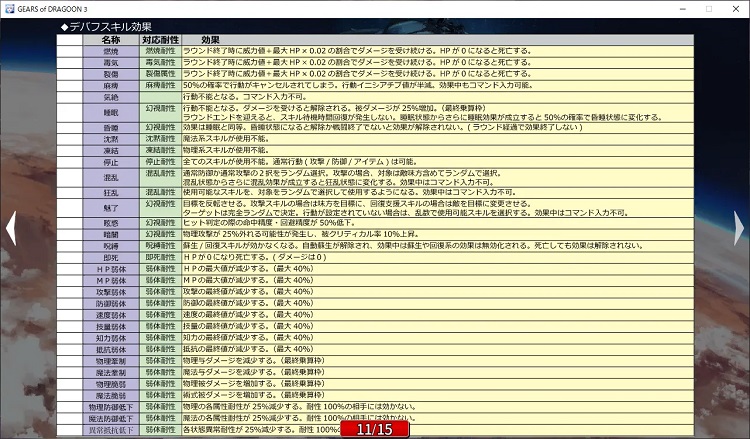Viewport: 750px width, 439px height.
Task: Select the 呪縛 name cell
Action: (x=111, y=246)
